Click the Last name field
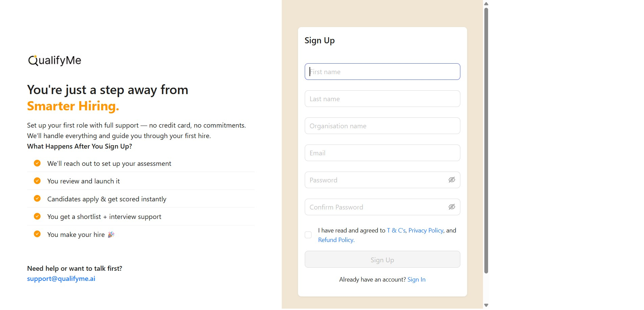 (x=382, y=99)
